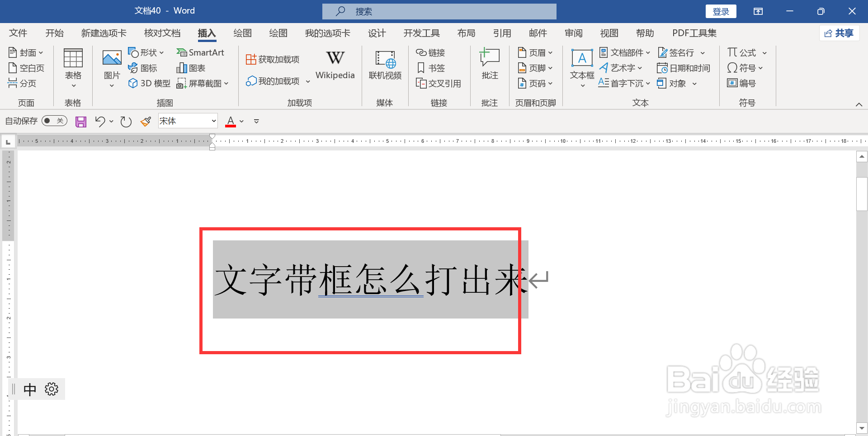868x436 pixels.
Task: Insert a cover page via 封面
Action: click(x=26, y=53)
